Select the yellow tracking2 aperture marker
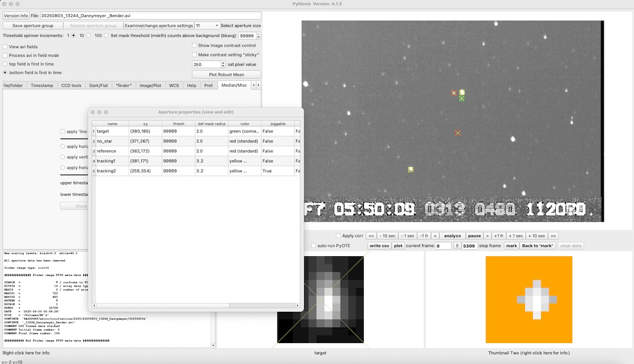Image resolution: width=634 pixels, height=364 pixels. (x=411, y=169)
